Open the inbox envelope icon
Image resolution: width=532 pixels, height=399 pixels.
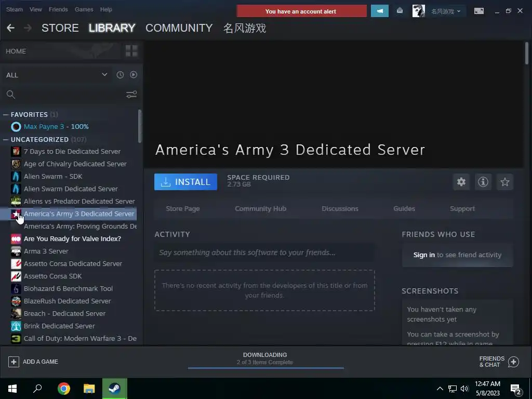[x=400, y=11]
